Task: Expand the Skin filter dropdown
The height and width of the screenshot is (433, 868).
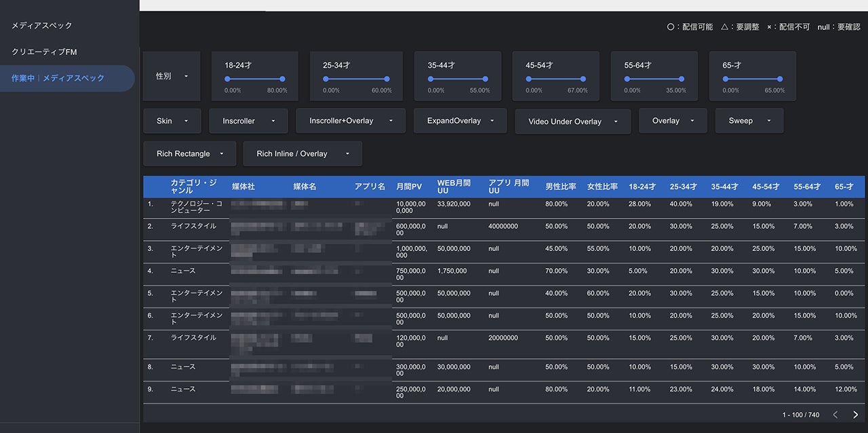Action: pos(172,121)
